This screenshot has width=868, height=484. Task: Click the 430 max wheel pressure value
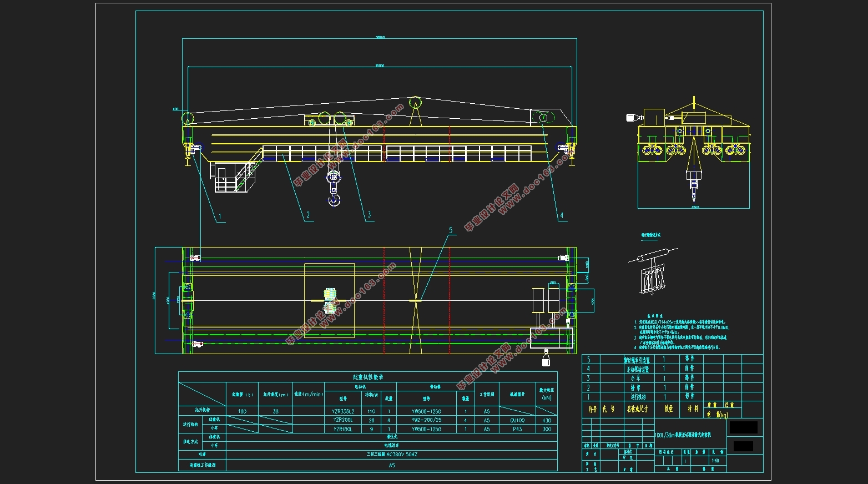[547, 420]
